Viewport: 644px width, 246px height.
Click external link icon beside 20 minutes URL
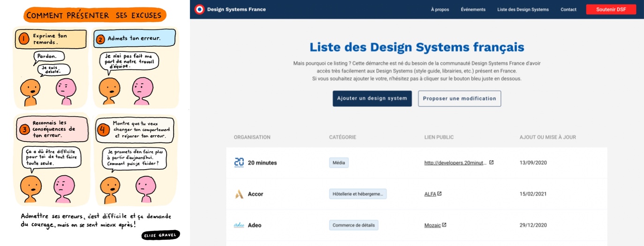click(x=491, y=163)
